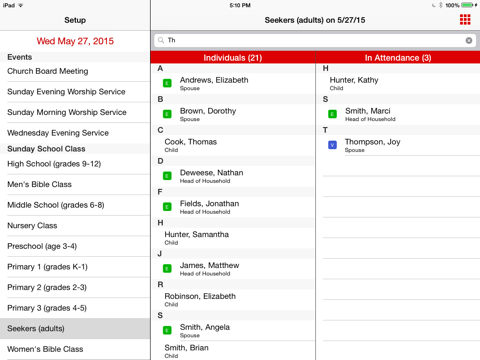Tap Hunter, Kathy in attendance list
Screen dimensions: 480x360
point(398,83)
